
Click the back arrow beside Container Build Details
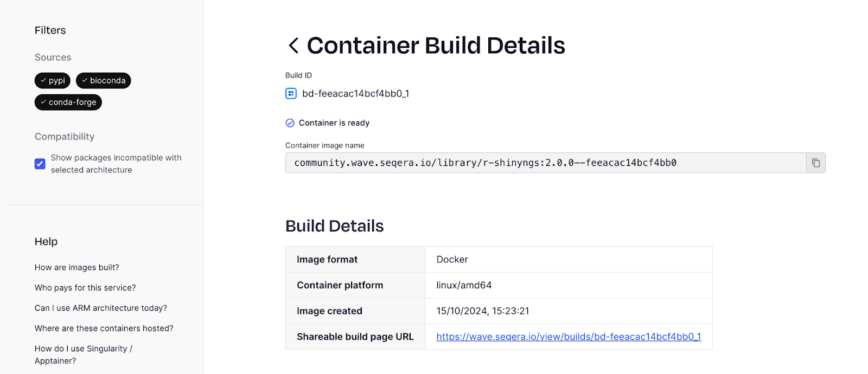293,46
